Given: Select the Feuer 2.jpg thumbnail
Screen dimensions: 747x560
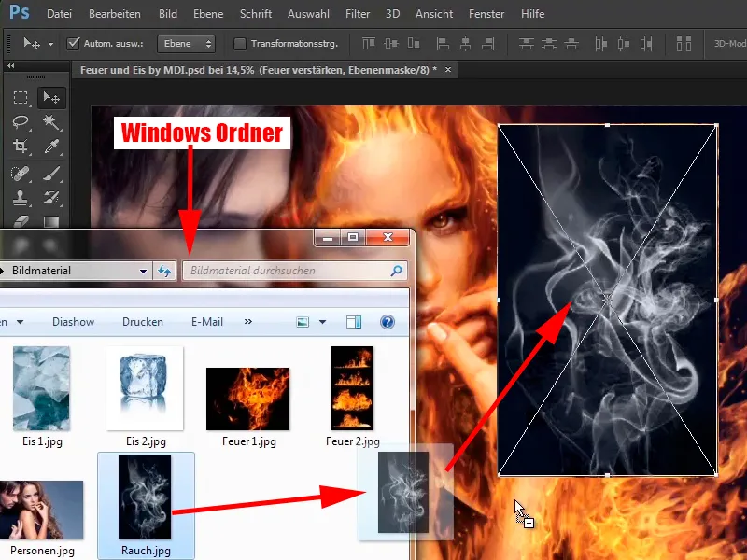Looking at the screenshot, I should point(352,388).
